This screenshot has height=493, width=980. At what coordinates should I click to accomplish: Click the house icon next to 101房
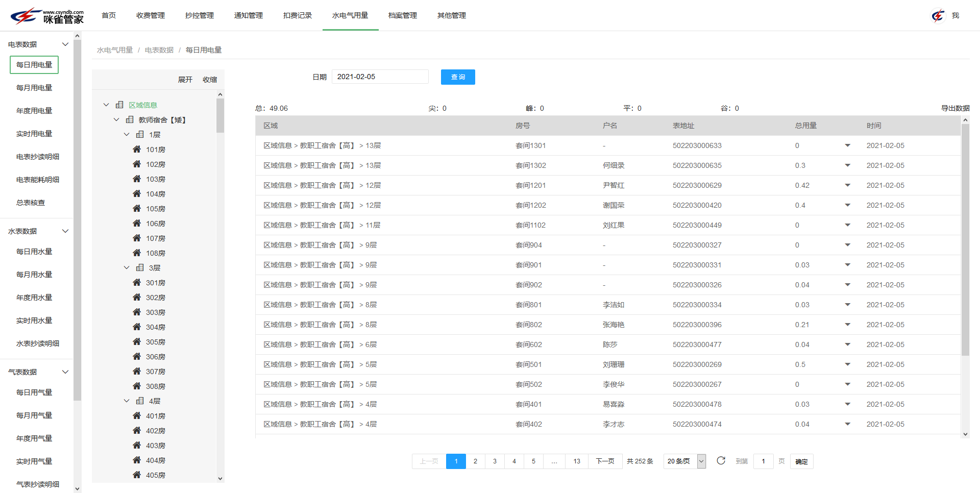click(136, 149)
